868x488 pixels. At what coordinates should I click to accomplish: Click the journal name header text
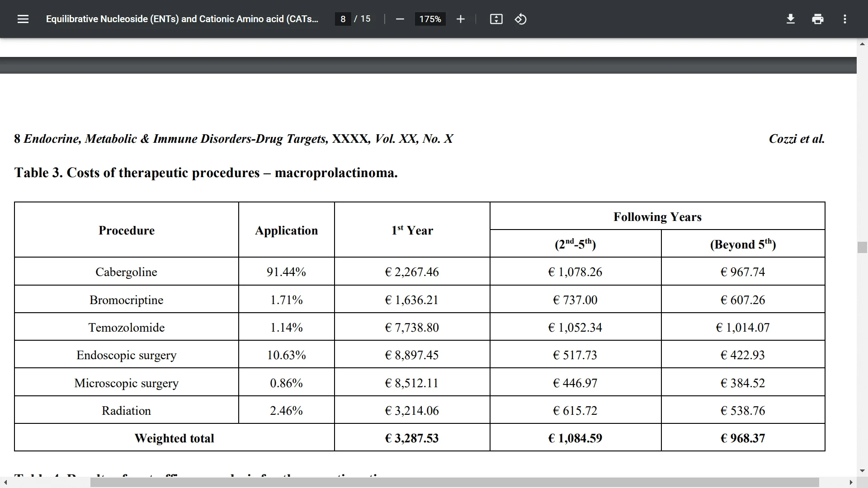pos(234,139)
